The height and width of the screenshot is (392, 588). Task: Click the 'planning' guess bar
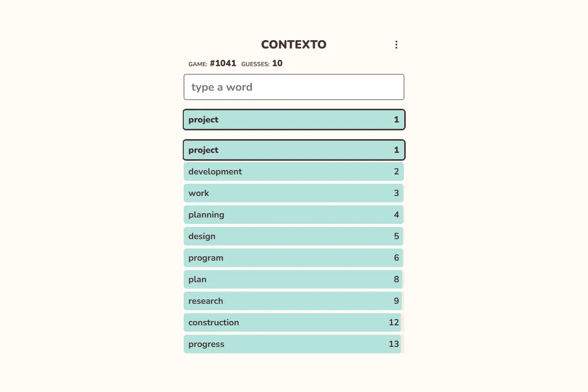(294, 215)
